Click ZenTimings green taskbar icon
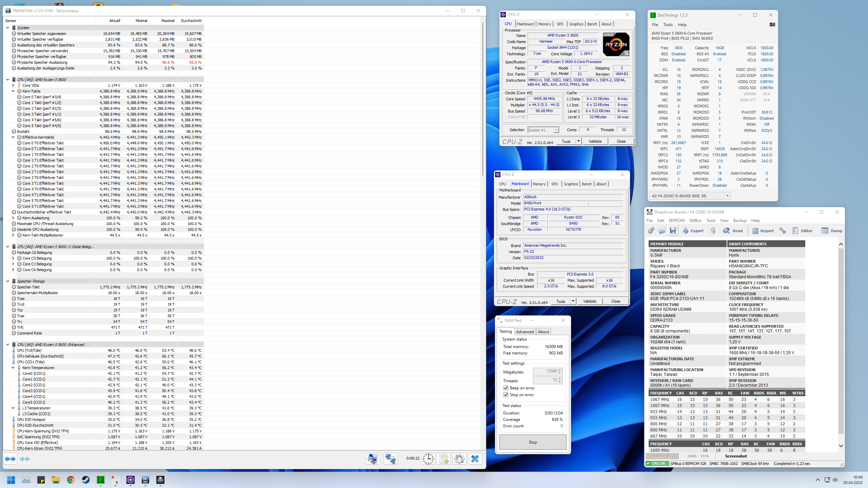 coord(101,480)
